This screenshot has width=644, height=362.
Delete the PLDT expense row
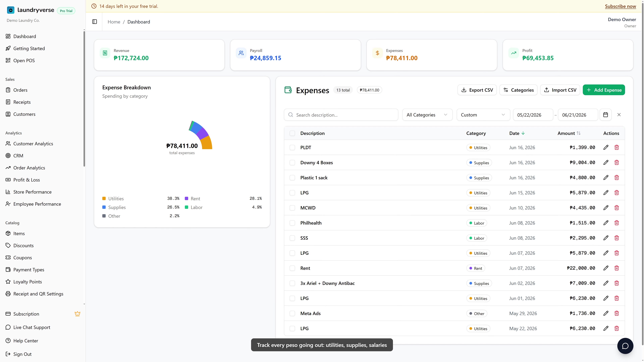(x=616, y=147)
